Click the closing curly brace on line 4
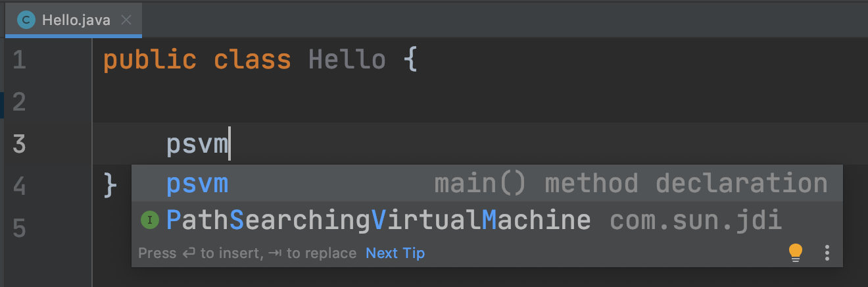This screenshot has height=287, width=868. click(110, 186)
